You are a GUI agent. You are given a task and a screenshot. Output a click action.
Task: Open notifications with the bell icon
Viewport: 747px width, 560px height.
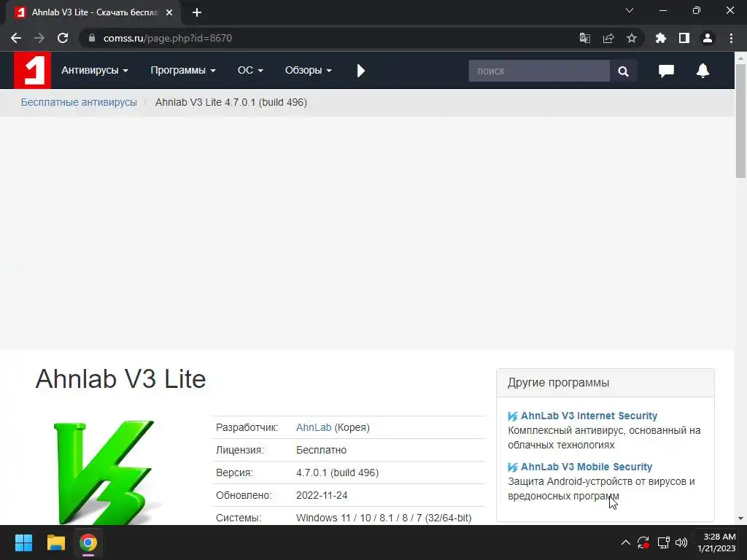pos(703,71)
